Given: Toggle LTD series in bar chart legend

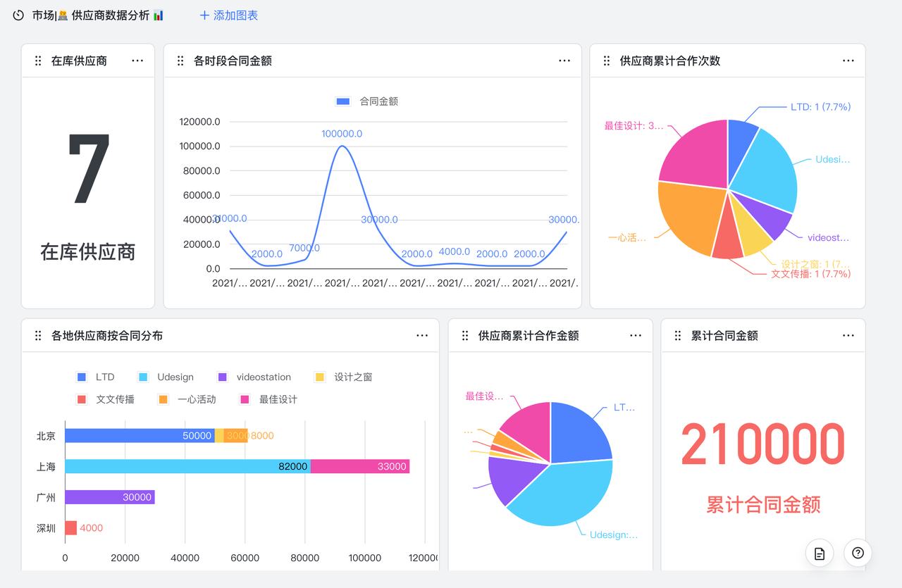Looking at the screenshot, I should coord(96,377).
